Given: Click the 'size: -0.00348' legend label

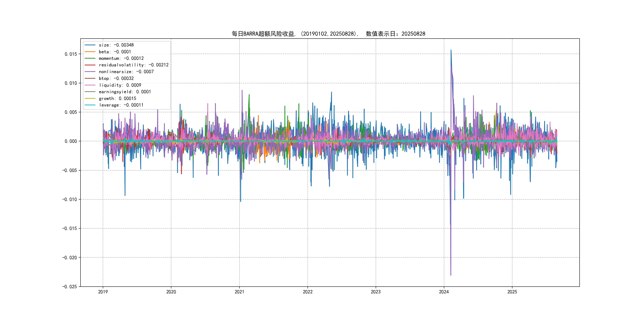Looking at the screenshot, I should (x=116, y=45).
